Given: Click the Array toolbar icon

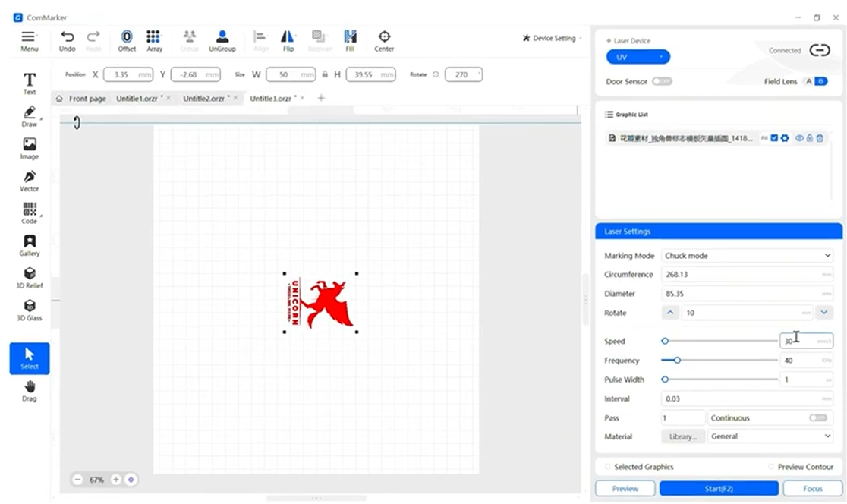Looking at the screenshot, I should [154, 40].
